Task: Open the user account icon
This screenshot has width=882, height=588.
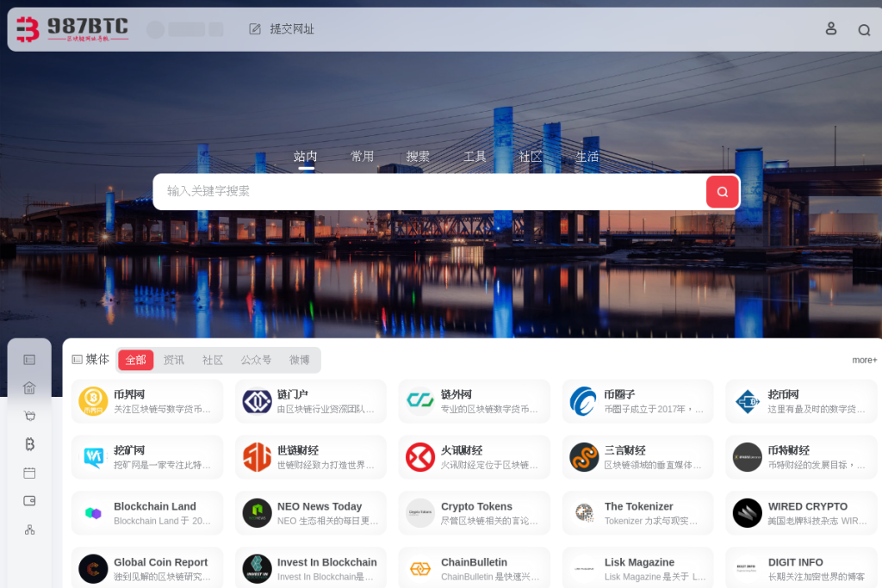Action: point(831,28)
